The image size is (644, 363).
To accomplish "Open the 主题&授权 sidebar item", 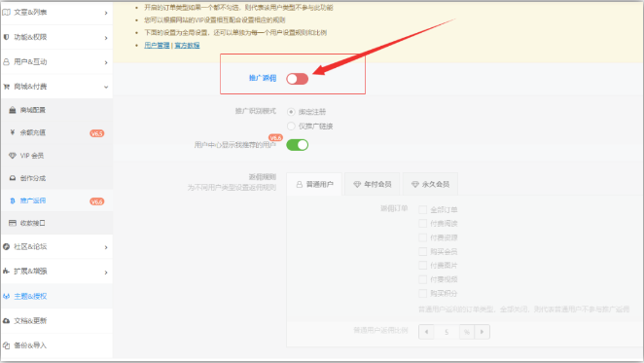I will [x=56, y=296].
